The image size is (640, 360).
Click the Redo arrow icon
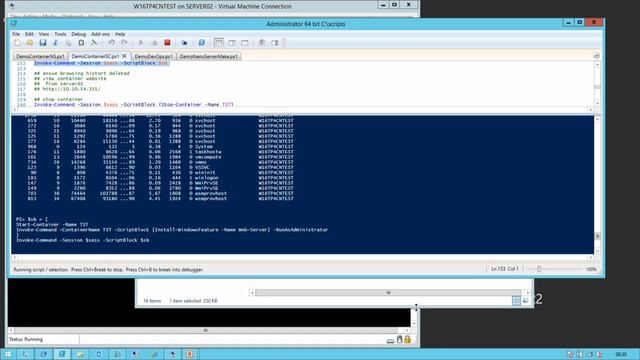[x=124, y=43]
